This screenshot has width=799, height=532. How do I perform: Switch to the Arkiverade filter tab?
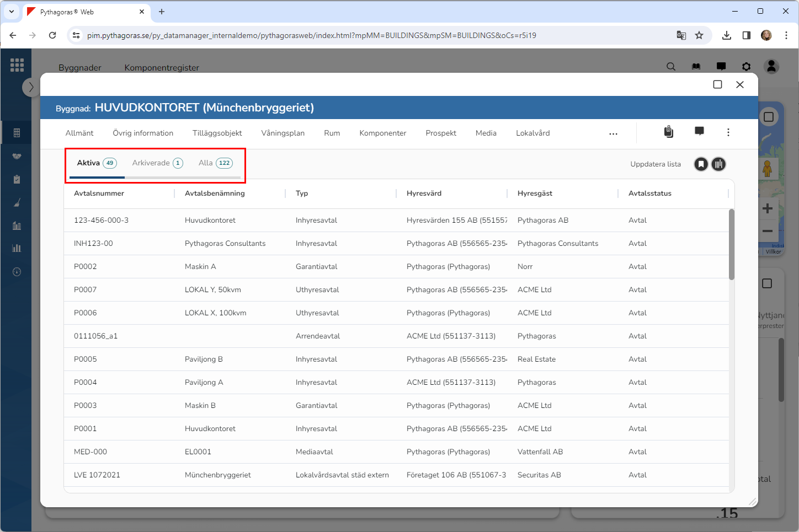pyautogui.click(x=157, y=163)
